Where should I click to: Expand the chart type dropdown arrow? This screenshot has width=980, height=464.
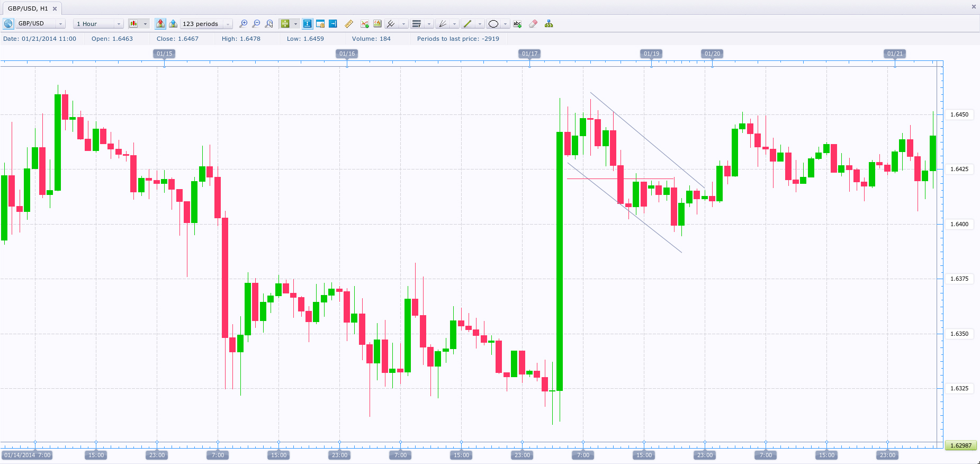click(145, 24)
